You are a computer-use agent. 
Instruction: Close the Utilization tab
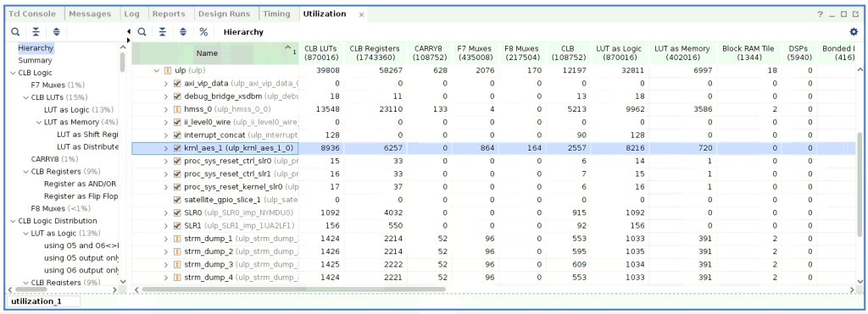(x=361, y=15)
